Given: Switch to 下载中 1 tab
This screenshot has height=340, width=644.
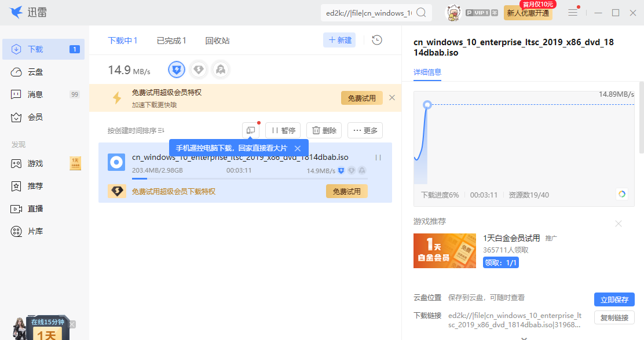Looking at the screenshot, I should 122,41.
